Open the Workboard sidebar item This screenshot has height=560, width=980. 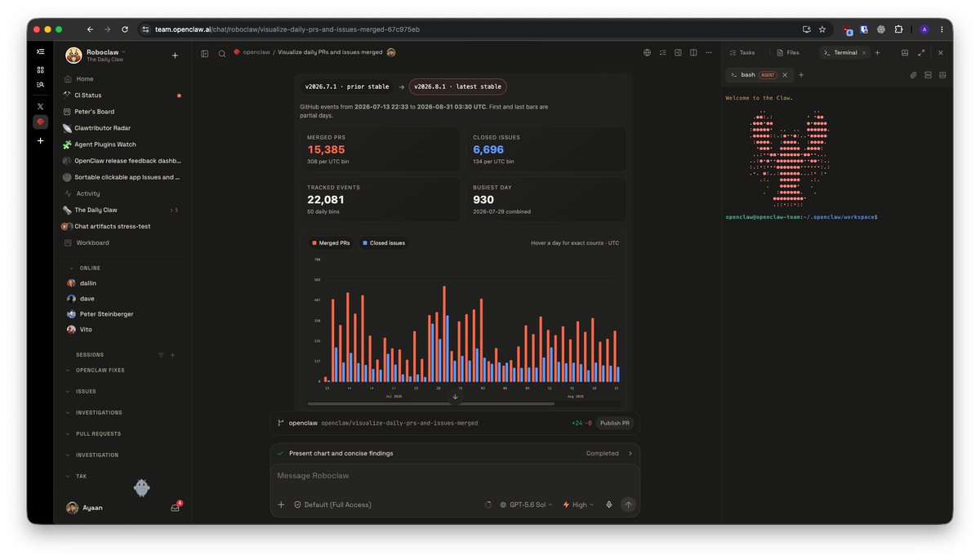point(122,242)
